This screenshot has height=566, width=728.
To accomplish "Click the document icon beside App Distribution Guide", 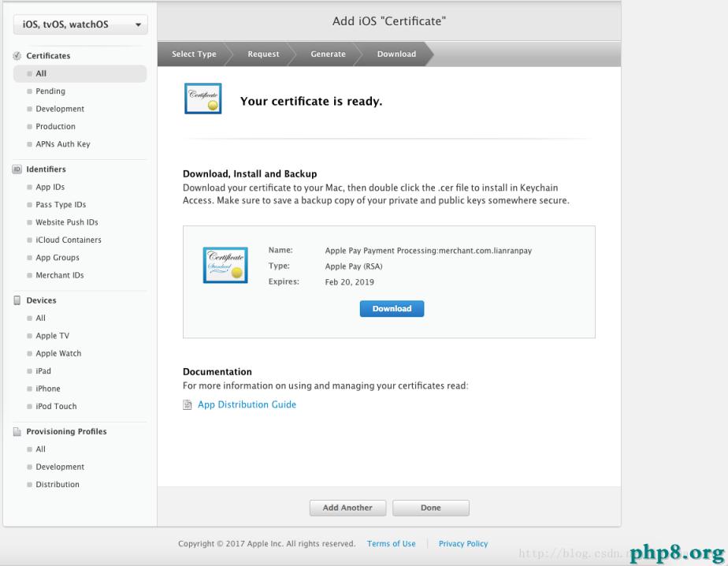I will coord(188,405).
